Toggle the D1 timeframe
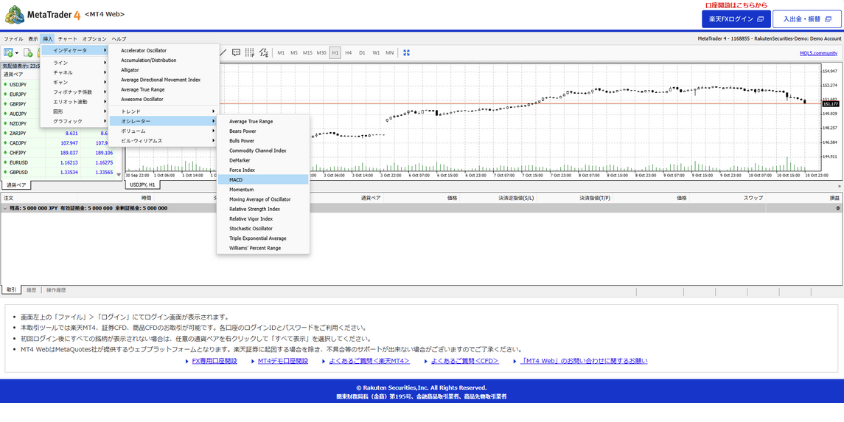This screenshot has width=844, height=422. (x=362, y=53)
